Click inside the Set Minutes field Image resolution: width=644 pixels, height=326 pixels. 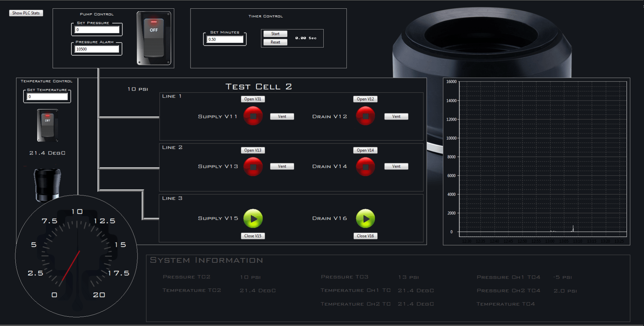click(224, 39)
